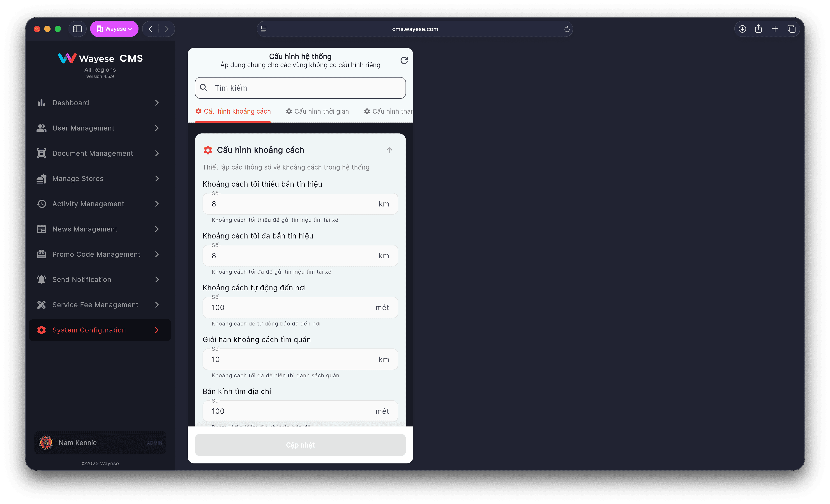Viewport: 830px width, 504px height.
Task: Go forward with Safari forward arrow
Action: [166, 29]
